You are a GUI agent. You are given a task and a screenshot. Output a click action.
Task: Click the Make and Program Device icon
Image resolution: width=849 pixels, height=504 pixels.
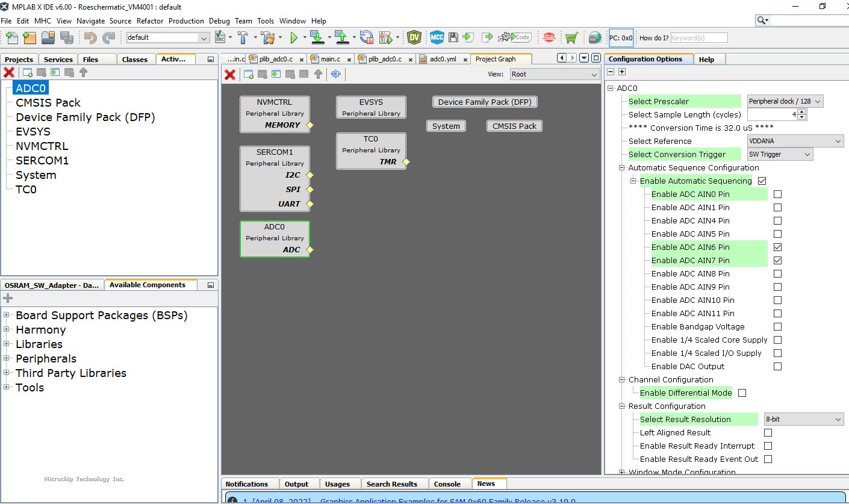(317, 37)
